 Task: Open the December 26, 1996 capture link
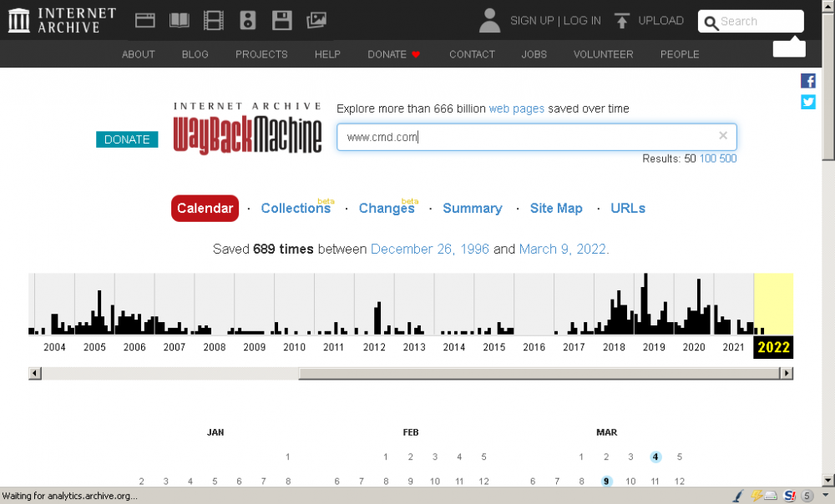430,249
